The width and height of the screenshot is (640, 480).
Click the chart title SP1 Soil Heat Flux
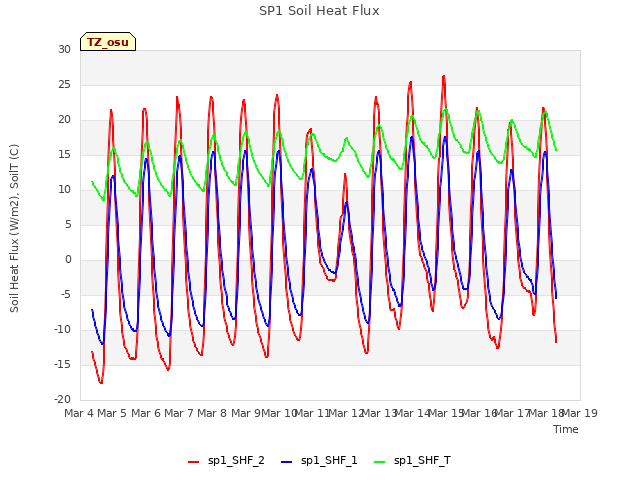coord(319,11)
